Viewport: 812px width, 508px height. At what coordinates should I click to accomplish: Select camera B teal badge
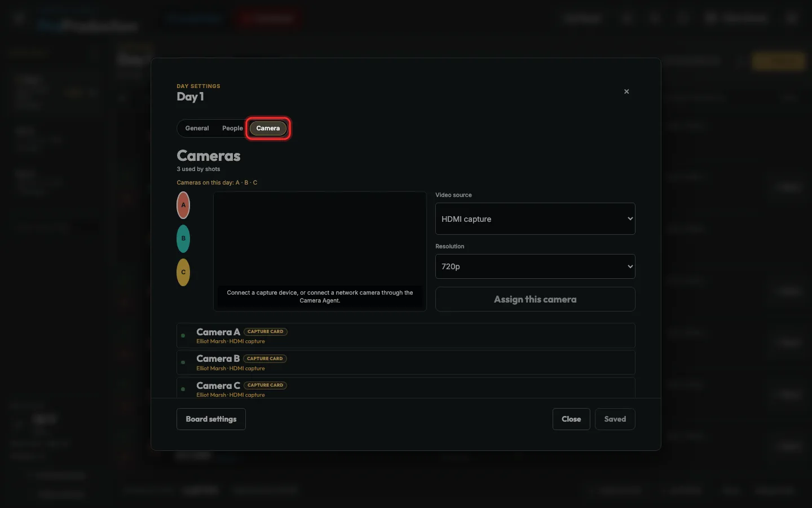(183, 239)
